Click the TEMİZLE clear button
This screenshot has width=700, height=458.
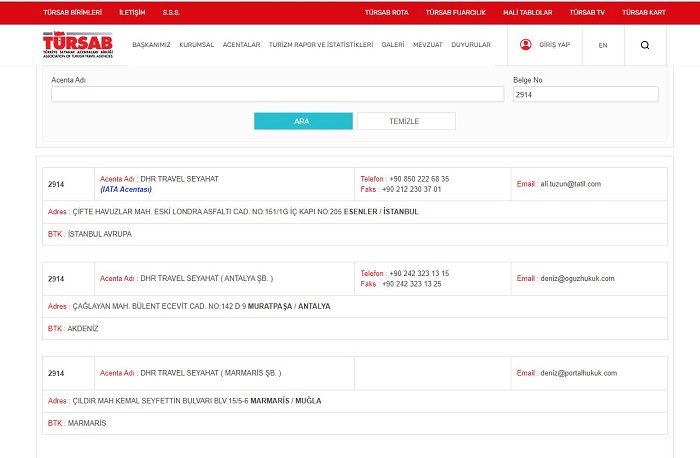(x=406, y=121)
